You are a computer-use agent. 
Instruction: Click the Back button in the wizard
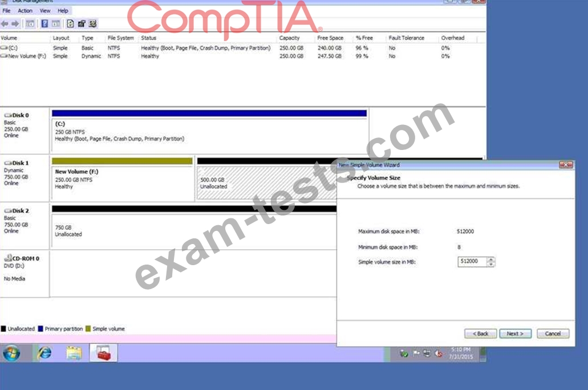point(480,334)
